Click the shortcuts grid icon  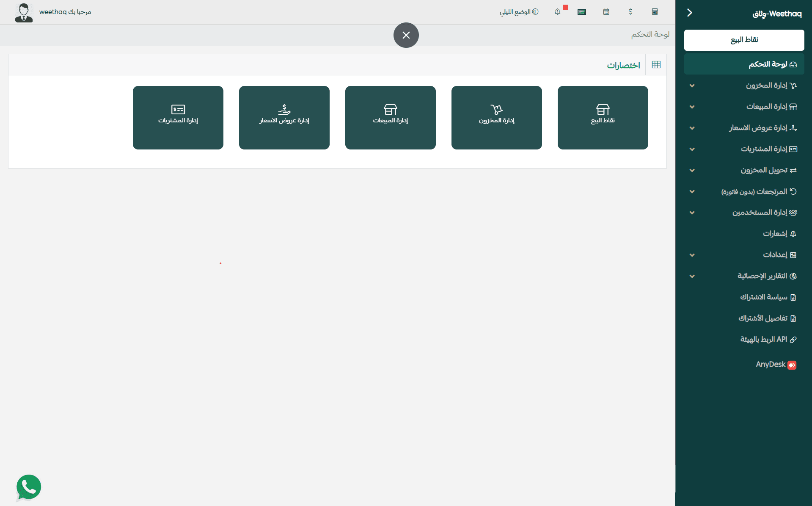point(656,65)
